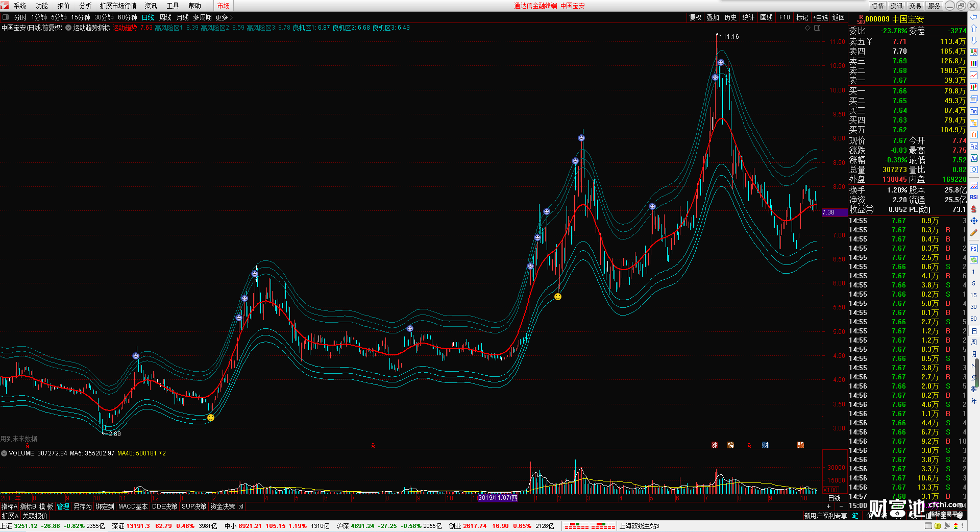The height and width of the screenshot is (532, 980).
Task: Expand the 更多 periods dropdown
Action: tap(224, 17)
